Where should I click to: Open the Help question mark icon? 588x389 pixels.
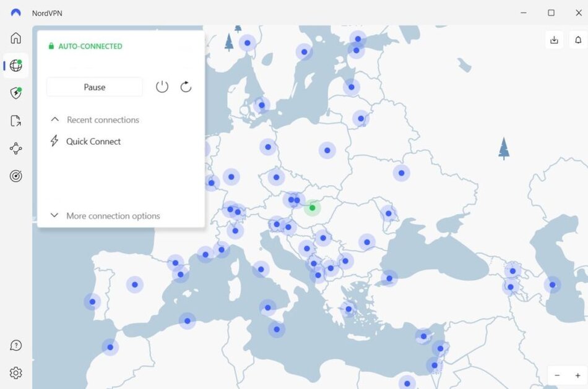coord(15,345)
